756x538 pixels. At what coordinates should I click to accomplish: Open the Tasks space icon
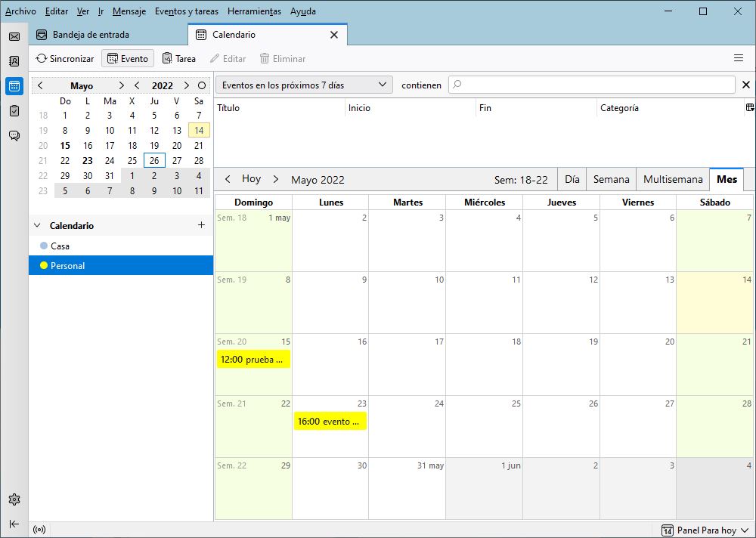pos(14,110)
